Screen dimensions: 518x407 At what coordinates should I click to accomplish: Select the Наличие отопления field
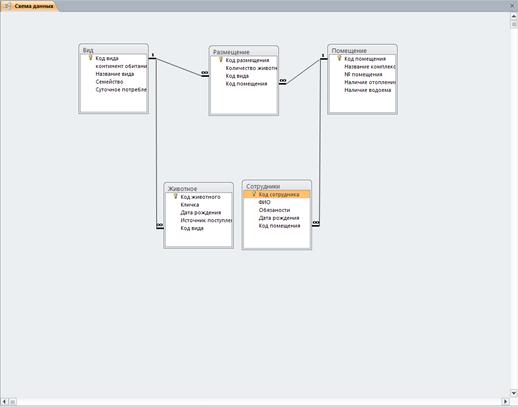pos(363,82)
